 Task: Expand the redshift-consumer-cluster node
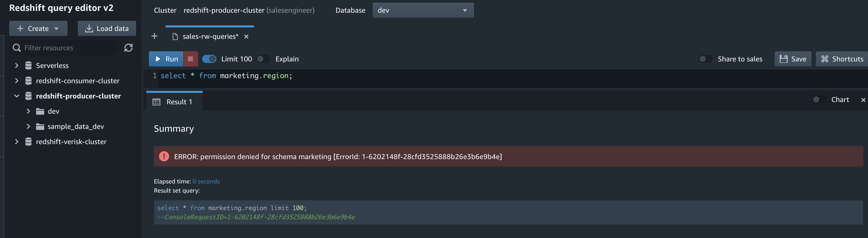(17, 81)
